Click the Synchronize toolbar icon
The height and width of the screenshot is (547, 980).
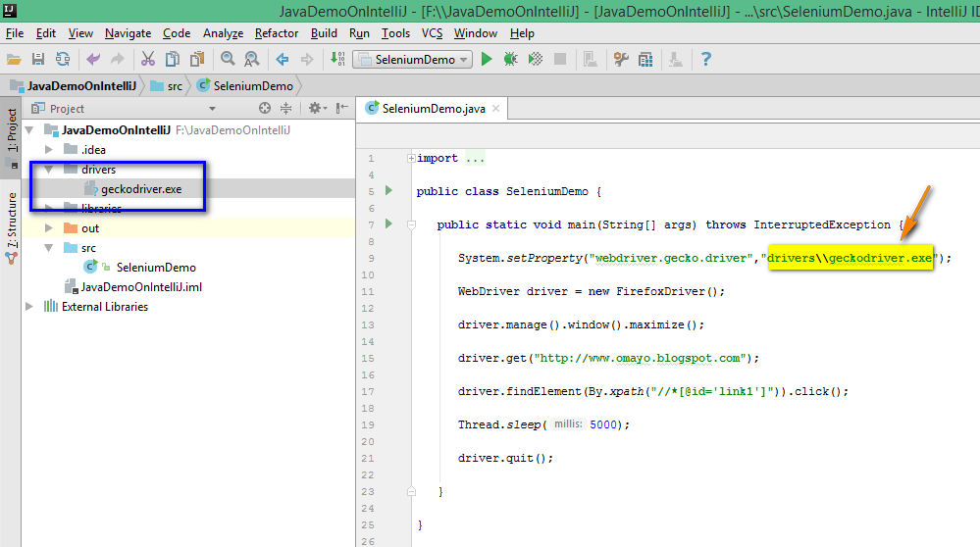pyautogui.click(x=63, y=60)
